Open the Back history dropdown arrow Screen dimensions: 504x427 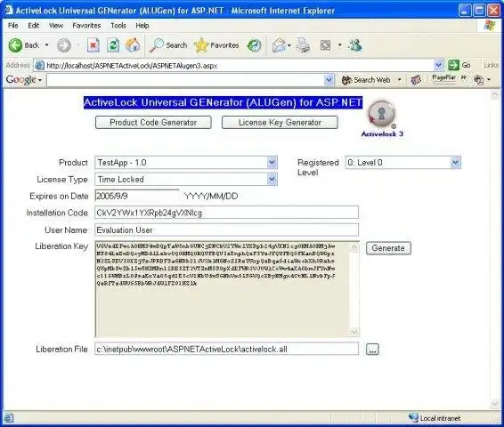pyautogui.click(x=47, y=45)
